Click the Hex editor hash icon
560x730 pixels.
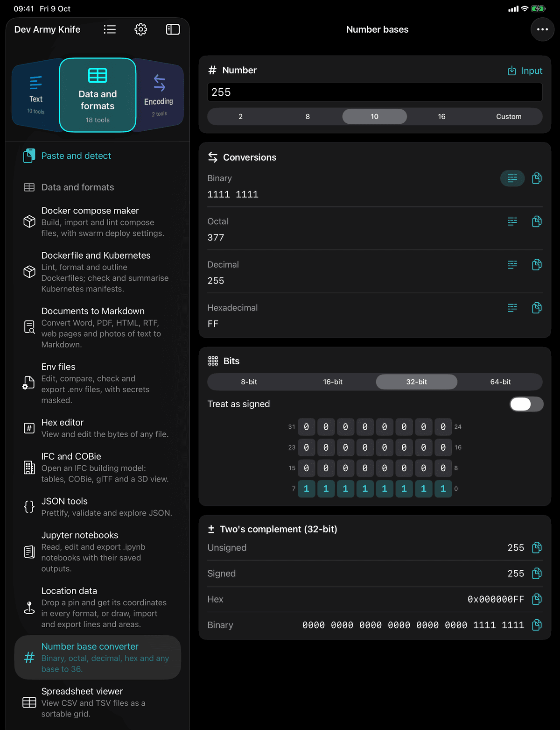[29, 428]
